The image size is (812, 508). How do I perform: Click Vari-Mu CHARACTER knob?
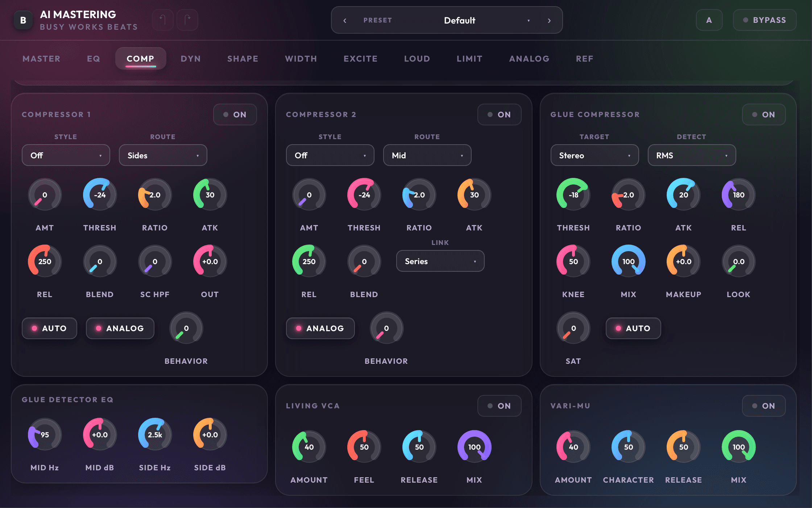click(x=628, y=447)
